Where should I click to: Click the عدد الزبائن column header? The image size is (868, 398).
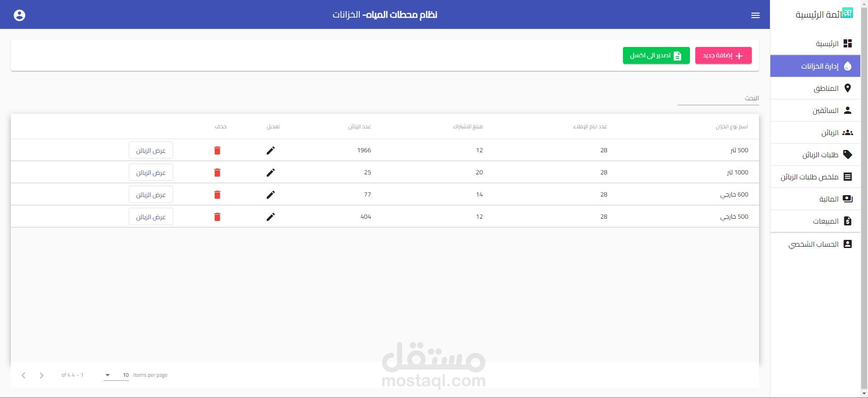[359, 126]
